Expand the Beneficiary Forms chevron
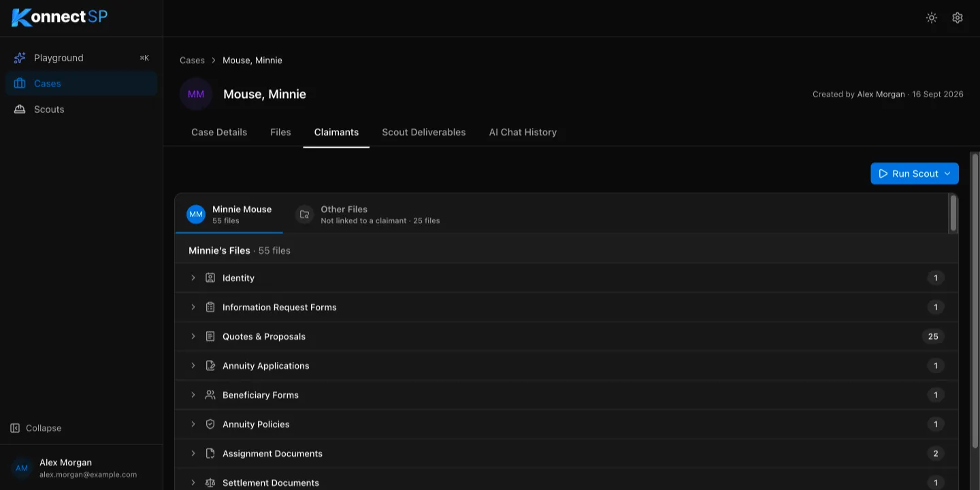This screenshot has height=490, width=980. coord(193,395)
